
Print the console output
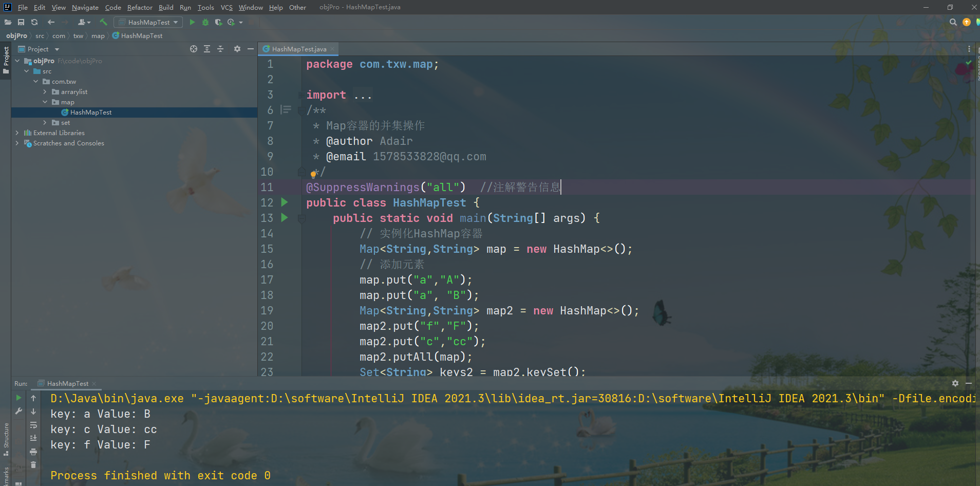click(33, 452)
